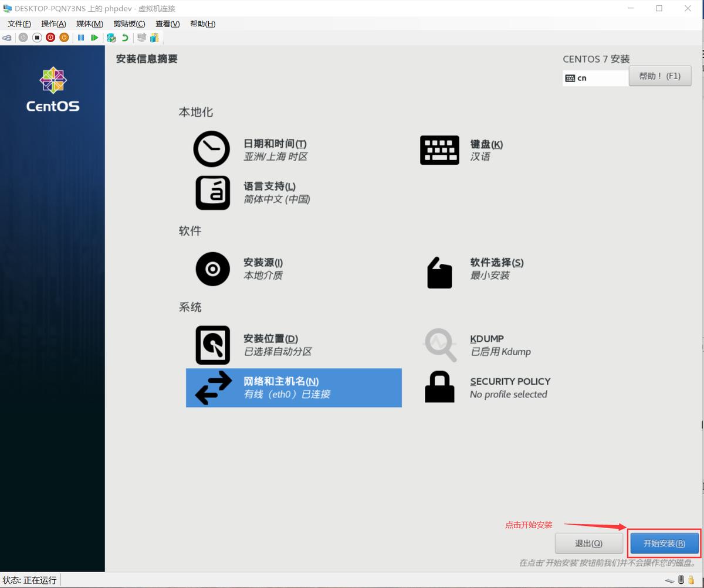Click the Ctrl+Alt+Delete toolbar icon
Image resolution: width=704 pixels, height=588 pixels.
(7, 37)
